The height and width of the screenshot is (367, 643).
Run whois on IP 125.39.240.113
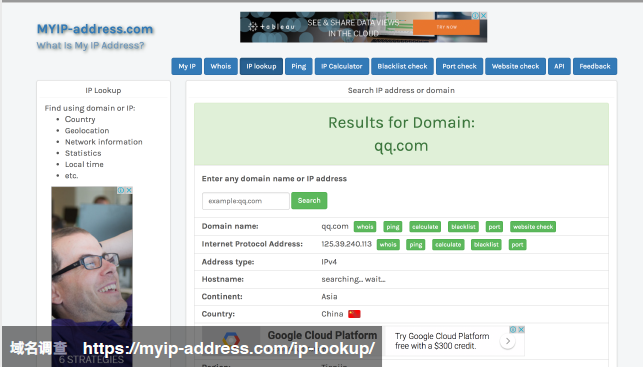(x=388, y=245)
